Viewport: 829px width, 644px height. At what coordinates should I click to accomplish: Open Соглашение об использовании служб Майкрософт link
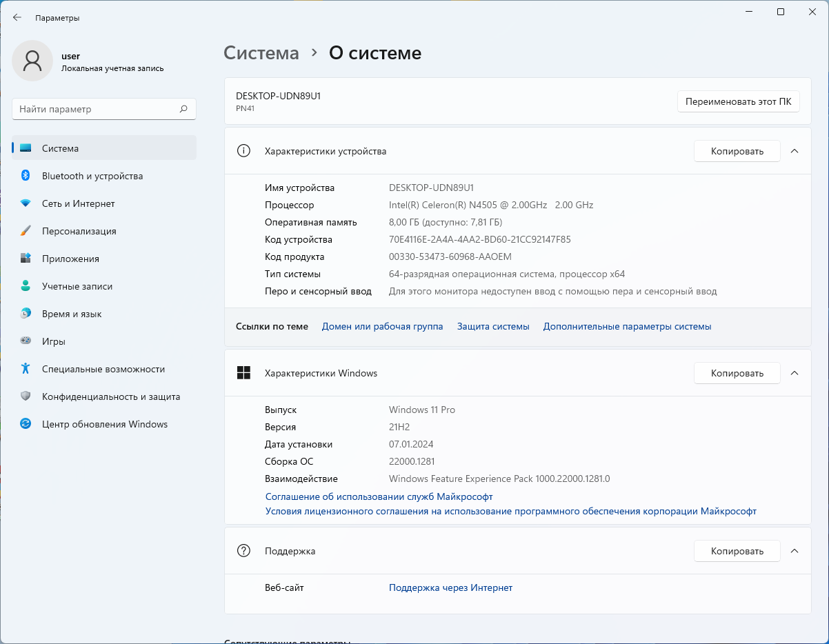[379, 496]
